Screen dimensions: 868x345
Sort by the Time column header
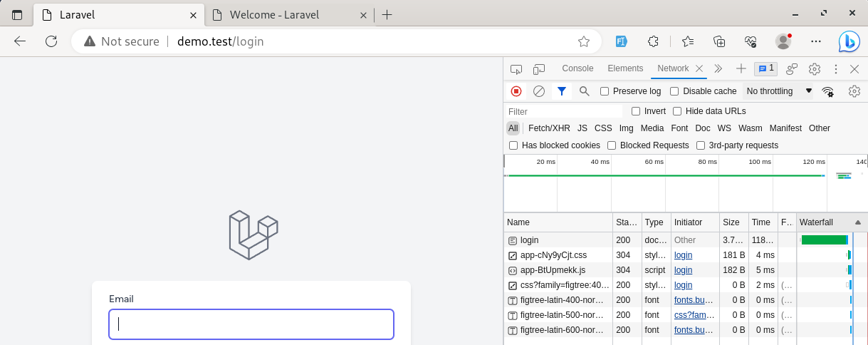coord(763,222)
